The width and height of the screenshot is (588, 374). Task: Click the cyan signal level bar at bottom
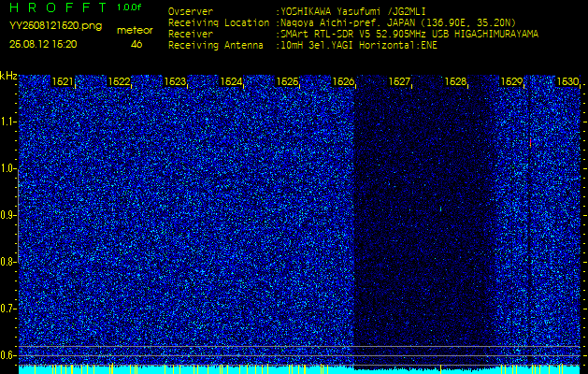(x=299, y=369)
